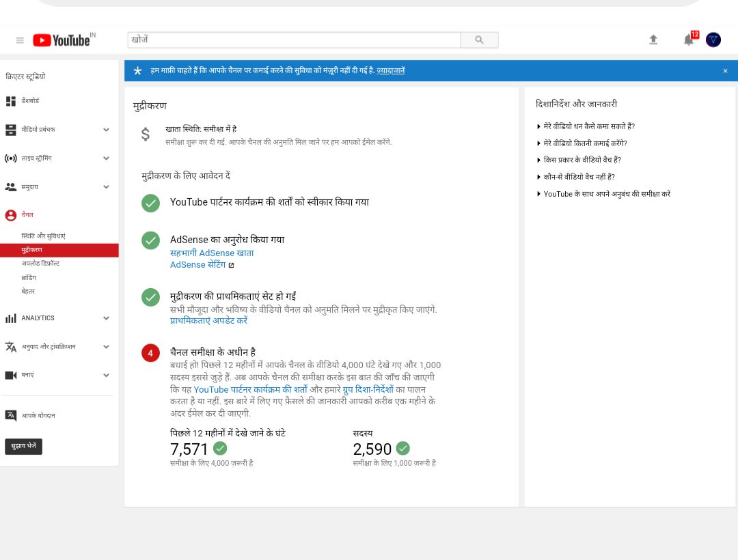738x560 pixels.
Task: Click क्रिएटर स्टूडियो heading
Action: (25, 76)
